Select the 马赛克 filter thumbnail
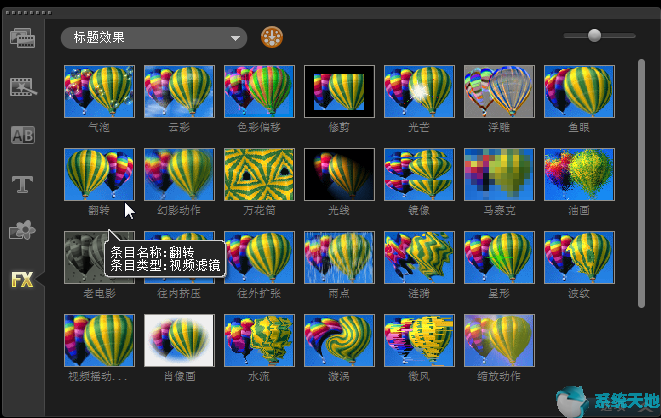 point(500,174)
